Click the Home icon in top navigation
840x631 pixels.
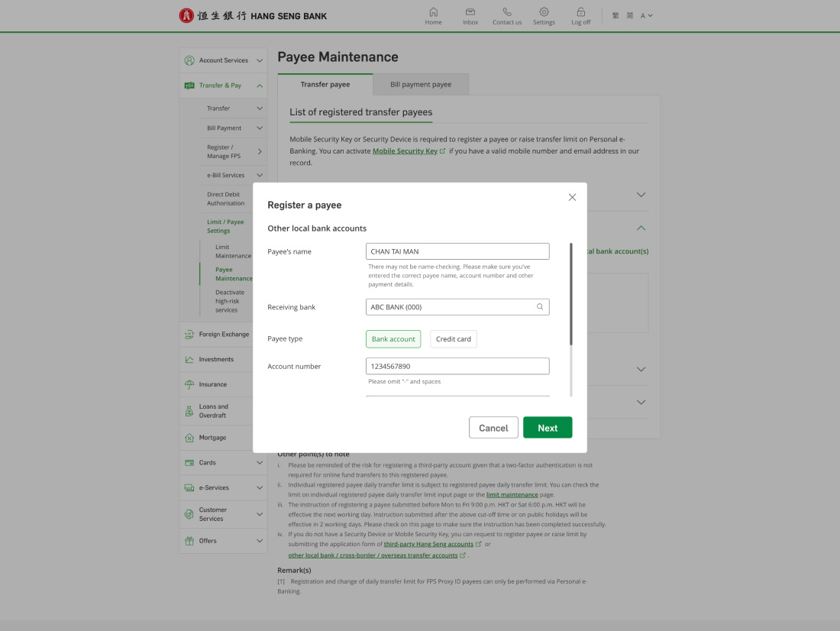point(433,12)
